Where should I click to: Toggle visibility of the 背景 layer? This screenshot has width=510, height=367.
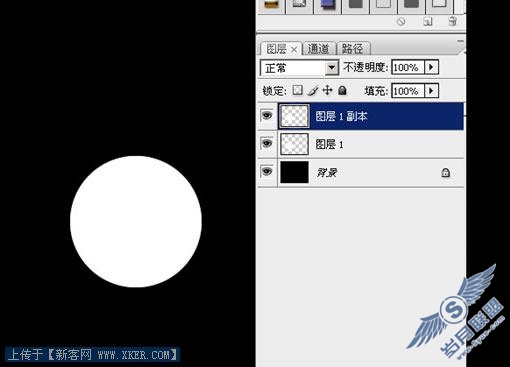267,172
